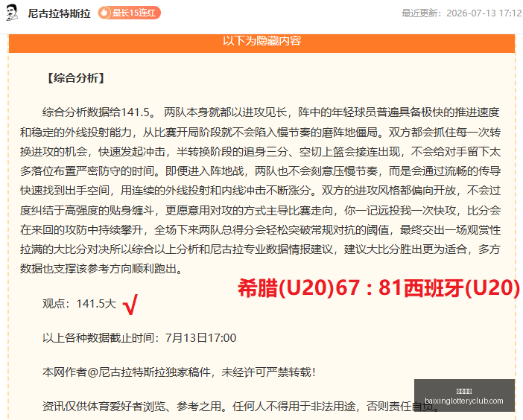
Task: Click the paragraph line starting 综合分析数据给141.5
Action: click(271, 112)
